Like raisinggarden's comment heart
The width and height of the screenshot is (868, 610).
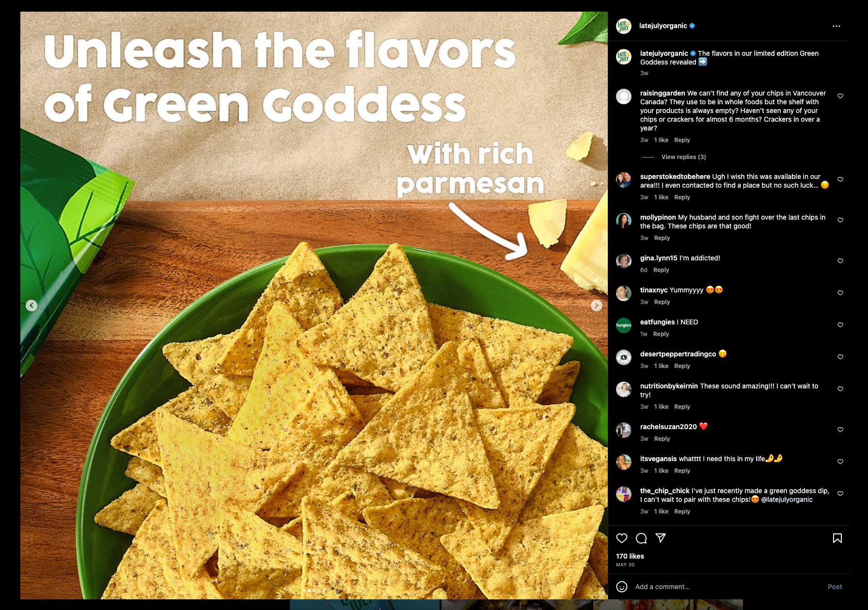tap(840, 96)
